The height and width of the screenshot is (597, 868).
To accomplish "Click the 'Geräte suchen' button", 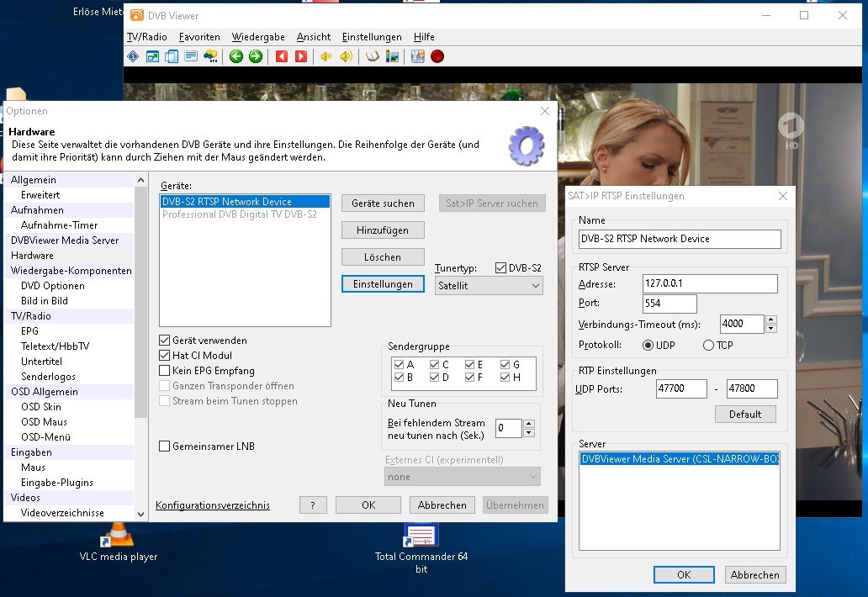I will (x=383, y=203).
